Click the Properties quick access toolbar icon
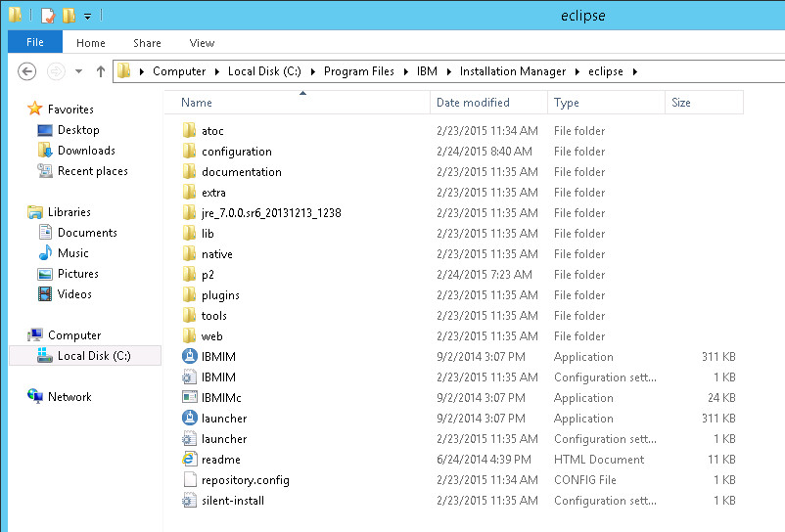This screenshot has height=532, width=785. click(x=48, y=16)
